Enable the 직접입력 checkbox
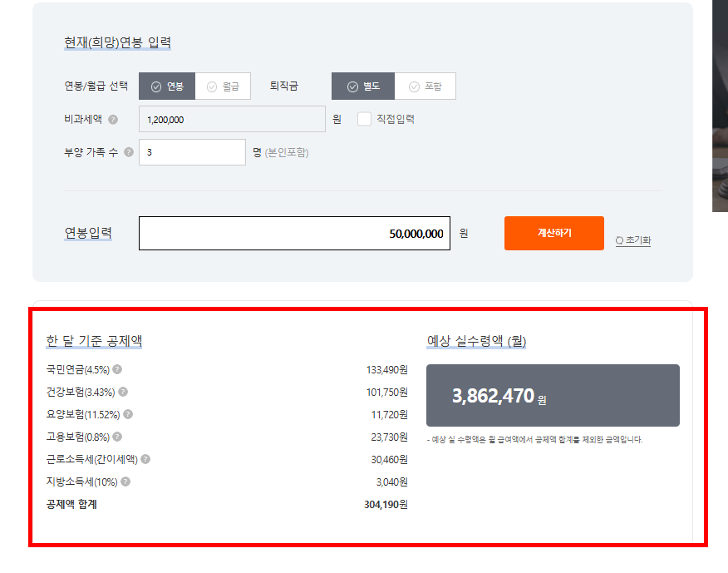Image resolution: width=728 pixels, height=573 pixels. pyautogui.click(x=362, y=118)
